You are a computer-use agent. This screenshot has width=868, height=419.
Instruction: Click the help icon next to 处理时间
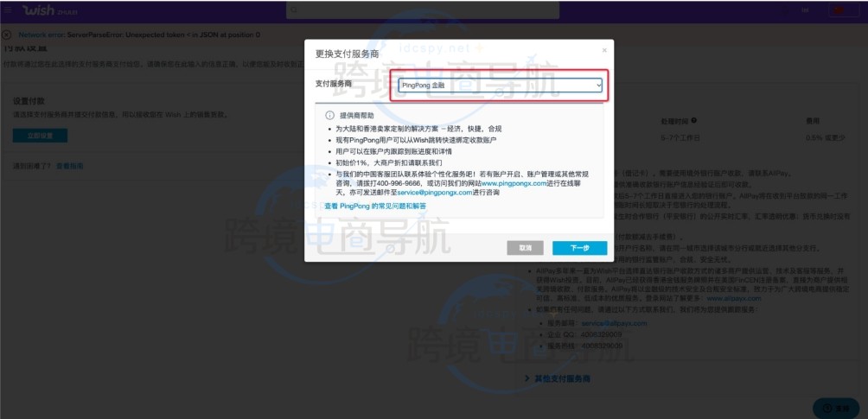tap(693, 120)
